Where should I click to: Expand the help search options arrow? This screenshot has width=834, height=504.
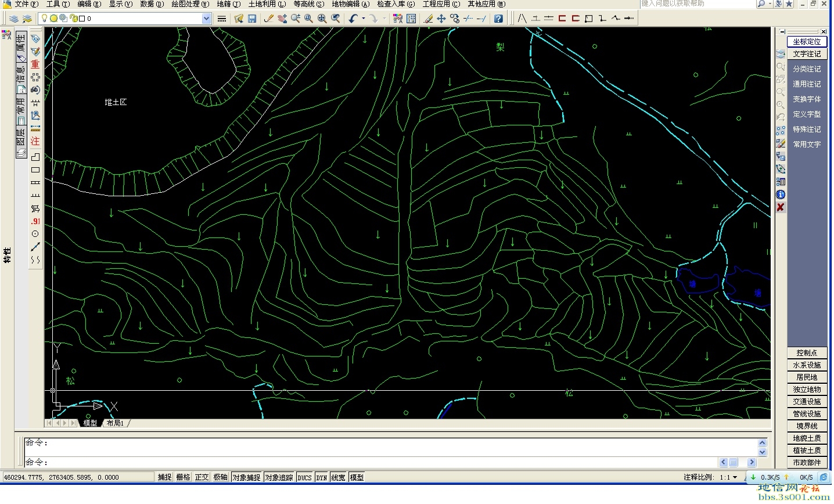pos(770,4)
